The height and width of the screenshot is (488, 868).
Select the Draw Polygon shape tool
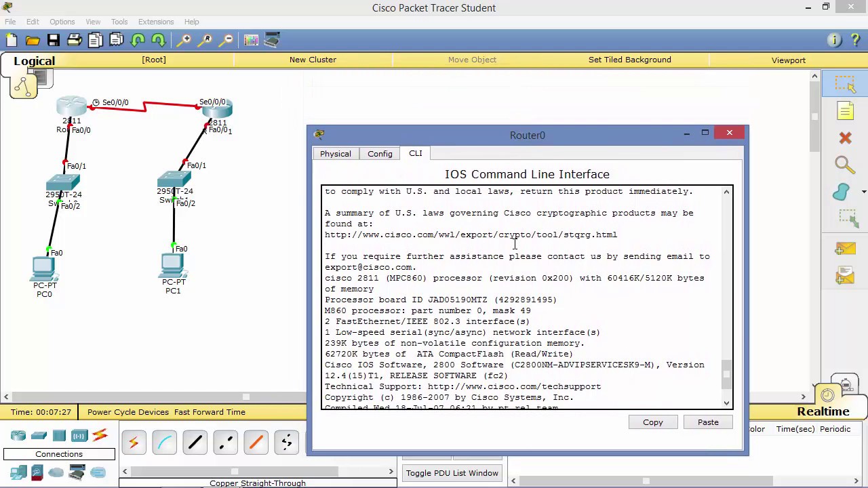(842, 192)
